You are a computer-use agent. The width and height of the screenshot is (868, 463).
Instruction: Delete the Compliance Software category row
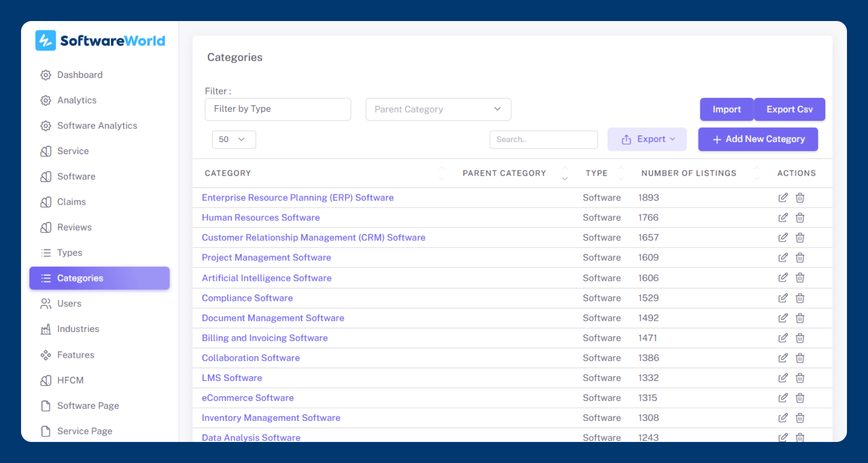(800, 298)
